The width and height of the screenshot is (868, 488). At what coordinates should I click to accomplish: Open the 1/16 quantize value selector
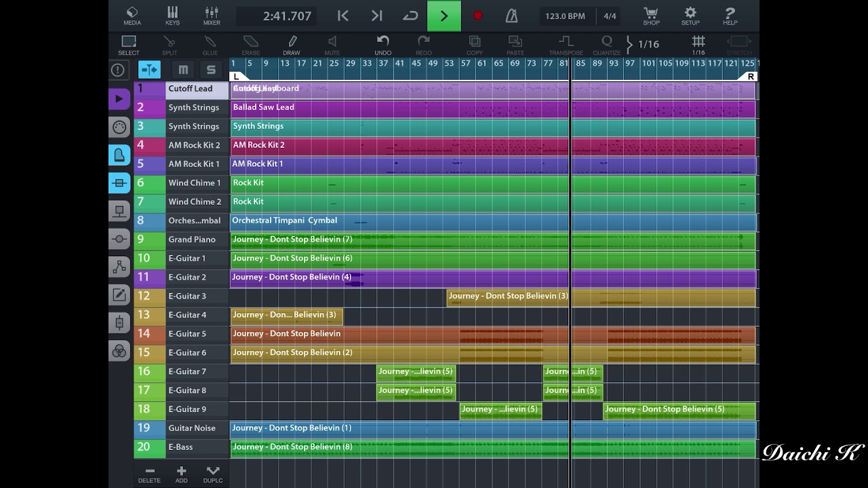(x=644, y=44)
